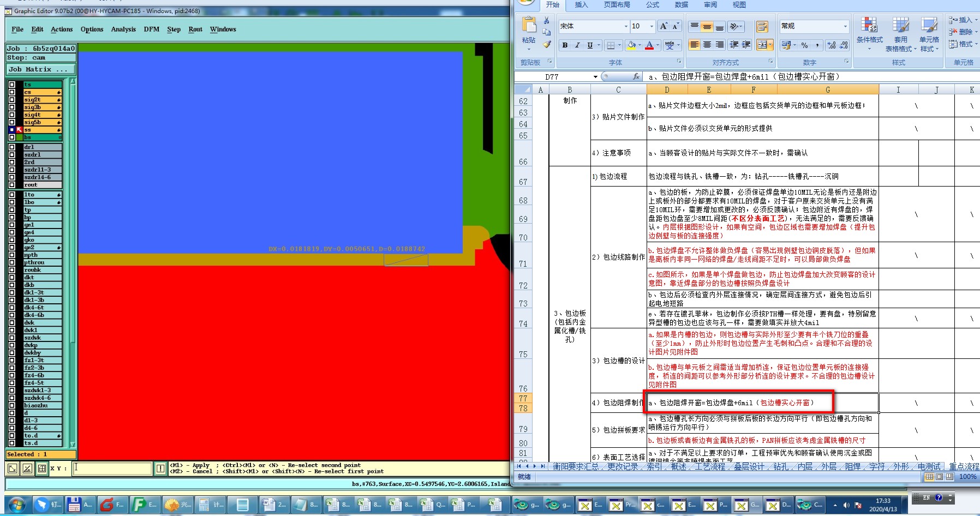Toggle display checkbox for layer ss
980x516 pixels.
click(x=12, y=130)
